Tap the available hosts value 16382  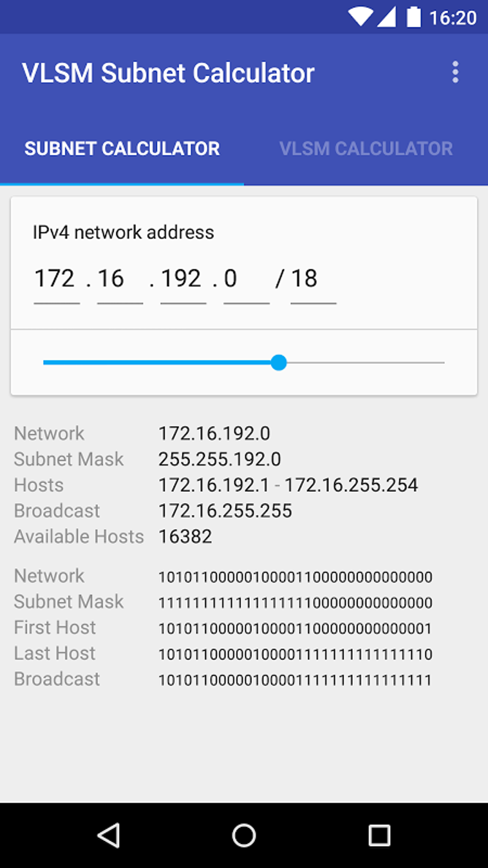(x=185, y=537)
